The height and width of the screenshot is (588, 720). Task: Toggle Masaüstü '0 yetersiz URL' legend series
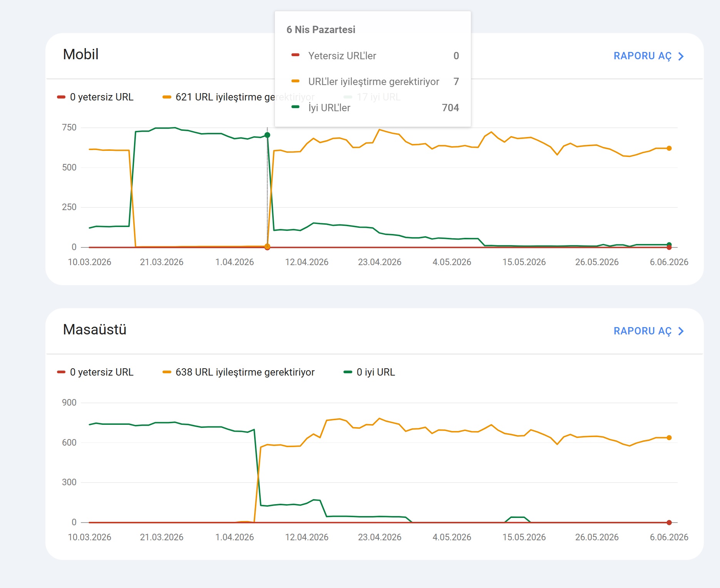[x=95, y=372]
